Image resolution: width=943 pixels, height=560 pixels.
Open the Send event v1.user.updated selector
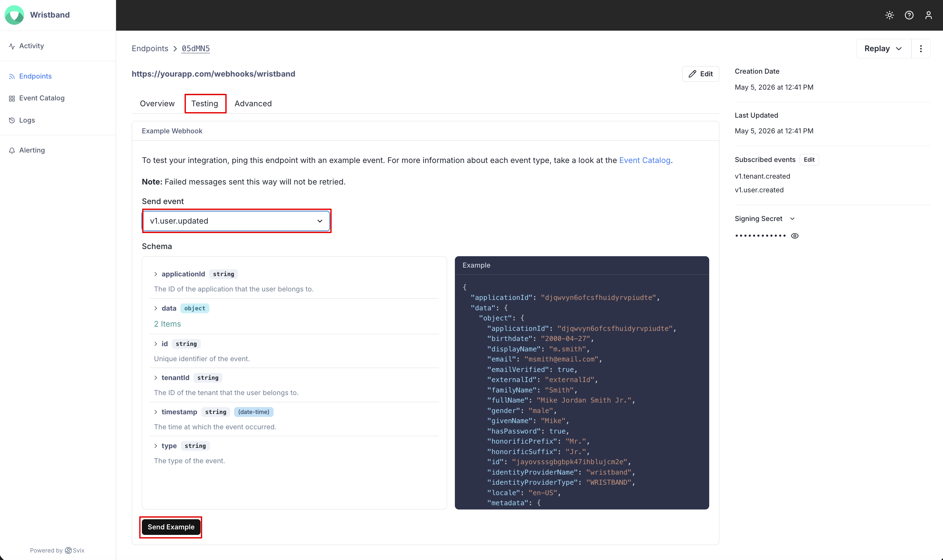(x=236, y=221)
